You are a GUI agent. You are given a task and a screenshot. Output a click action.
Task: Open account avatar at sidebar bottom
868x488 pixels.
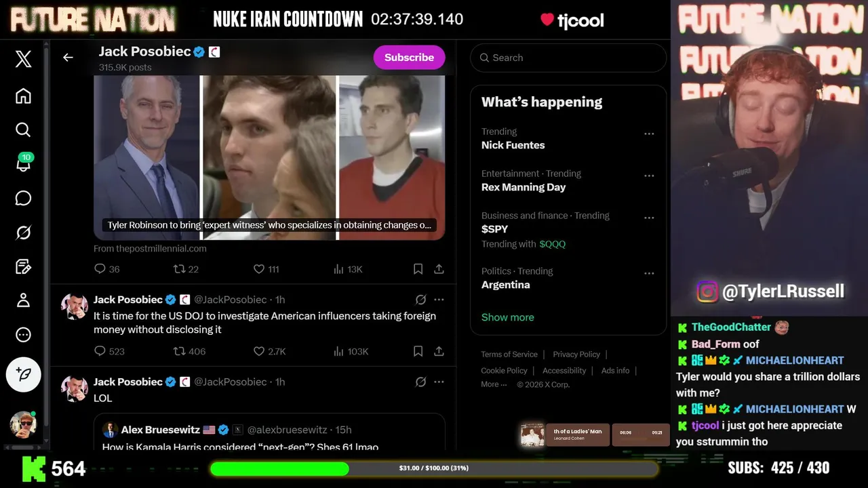23,424
